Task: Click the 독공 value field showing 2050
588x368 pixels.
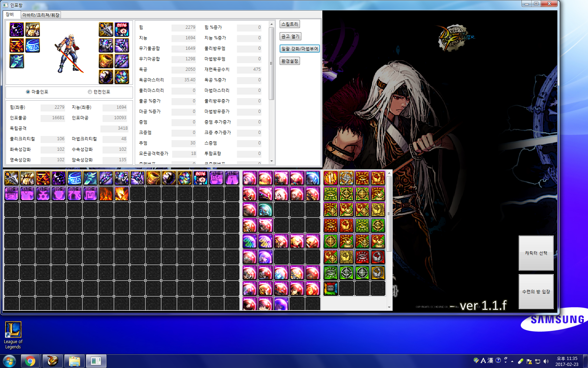Action: 184,69
